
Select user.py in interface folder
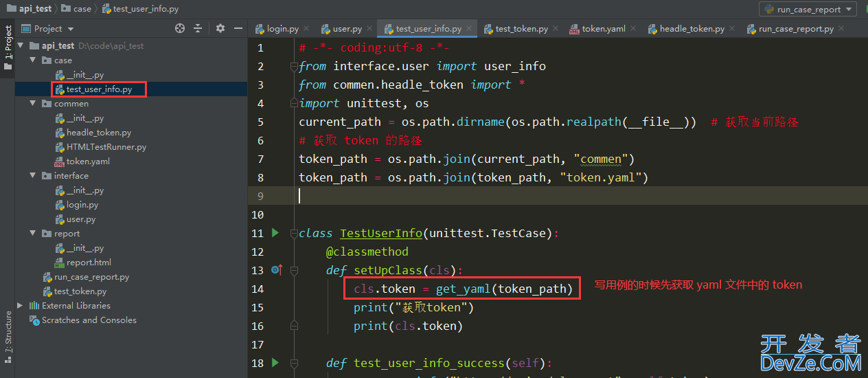tap(80, 219)
